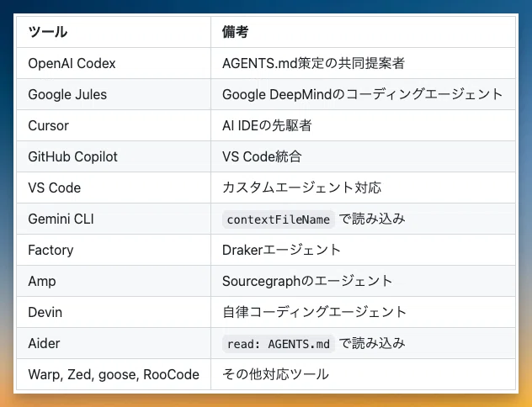Click the Sourcegraphのエージェント note
Image resolution: width=532 pixels, height=407 pixels.
click(307, 281)
